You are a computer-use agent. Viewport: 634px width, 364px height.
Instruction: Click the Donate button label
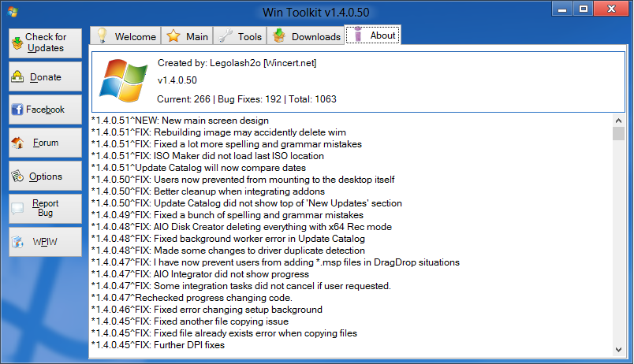[46, 77]
